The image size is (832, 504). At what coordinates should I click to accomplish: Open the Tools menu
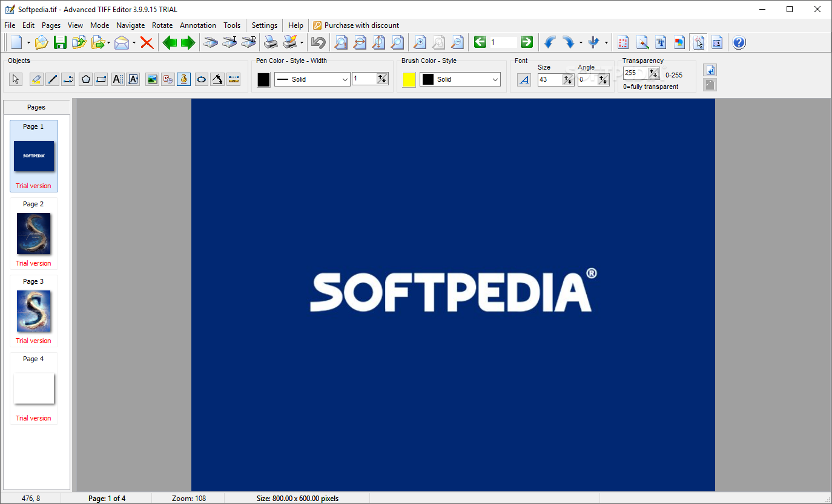(x=232, y=25)
